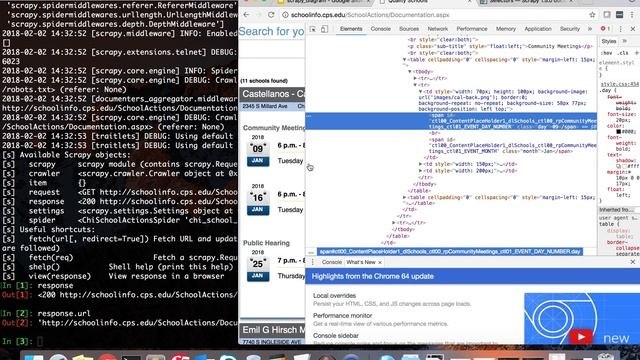Image resolution: width=640 pixels, height=360 pixels.
Task: Expand the second collapsed table node
Action: 404,197
